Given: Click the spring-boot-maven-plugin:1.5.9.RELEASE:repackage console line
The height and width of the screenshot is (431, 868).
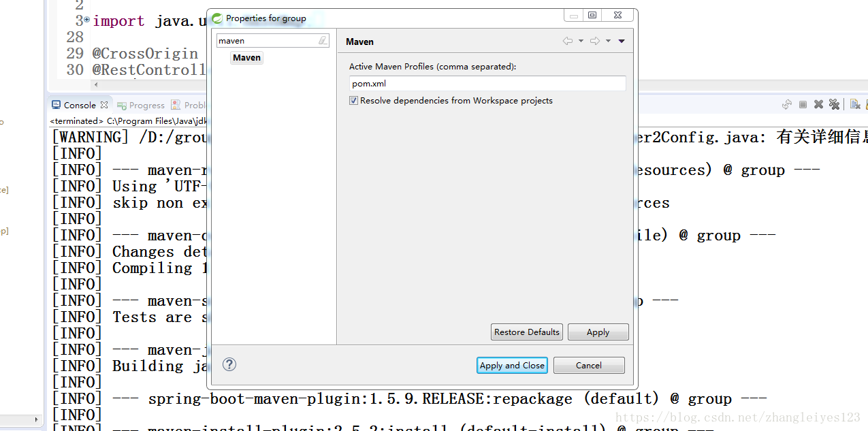Looking at the screenshot, I should pos(409,398).
